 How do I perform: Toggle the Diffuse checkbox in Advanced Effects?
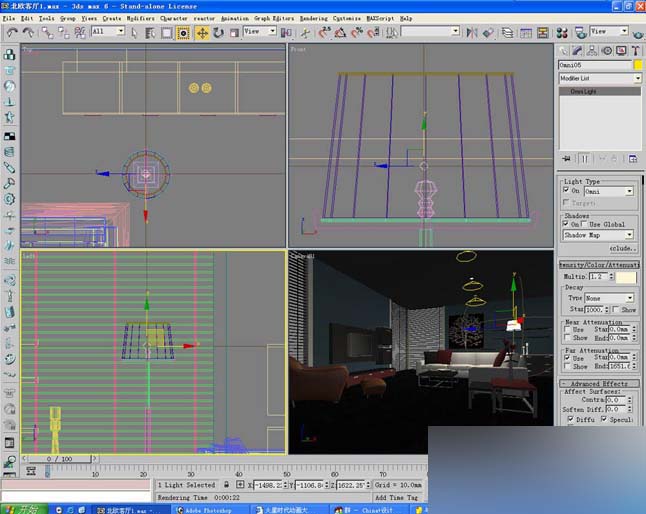(573, 420)
